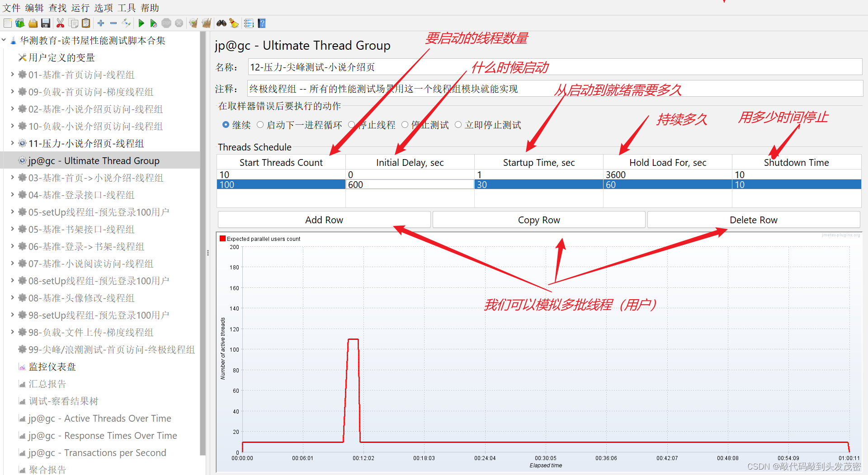This screenshot has width=868, height=475.
Task: Click the 注释 comment field
Action: pyautogui.click(x=555, y=89)
